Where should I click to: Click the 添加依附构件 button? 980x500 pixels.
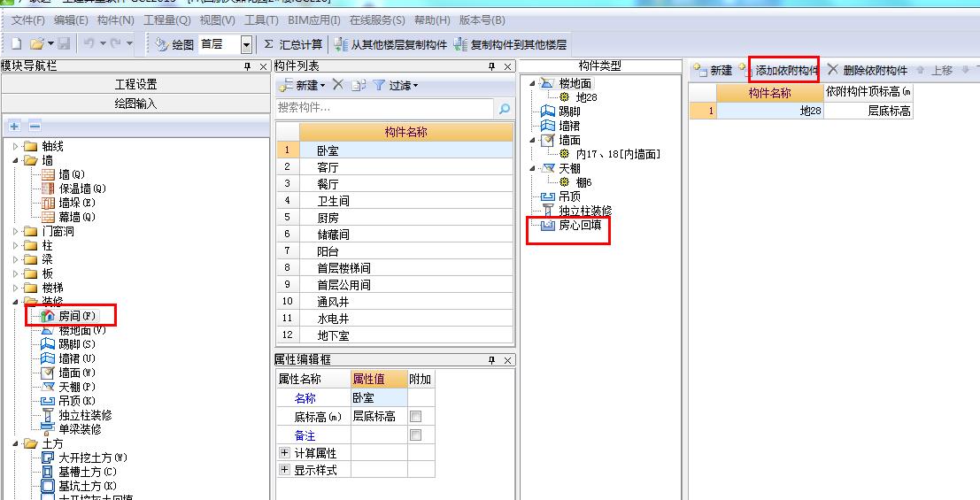pos(779,70)
